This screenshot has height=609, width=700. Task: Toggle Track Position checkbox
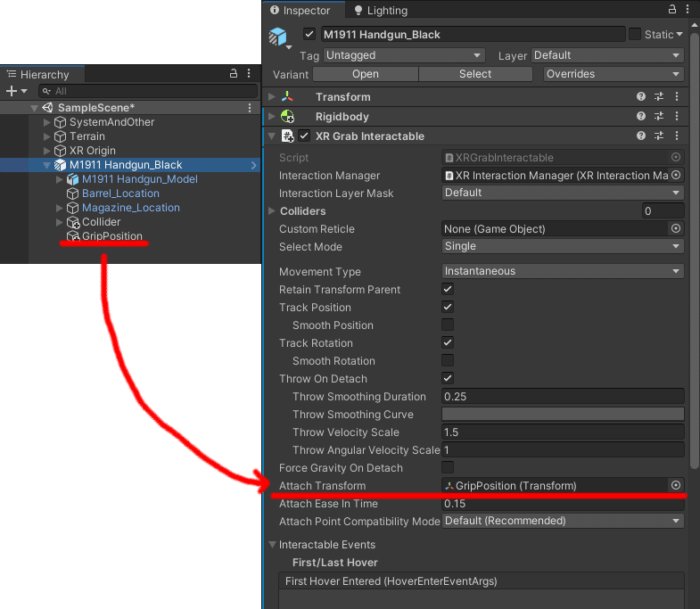coord(448,307)
